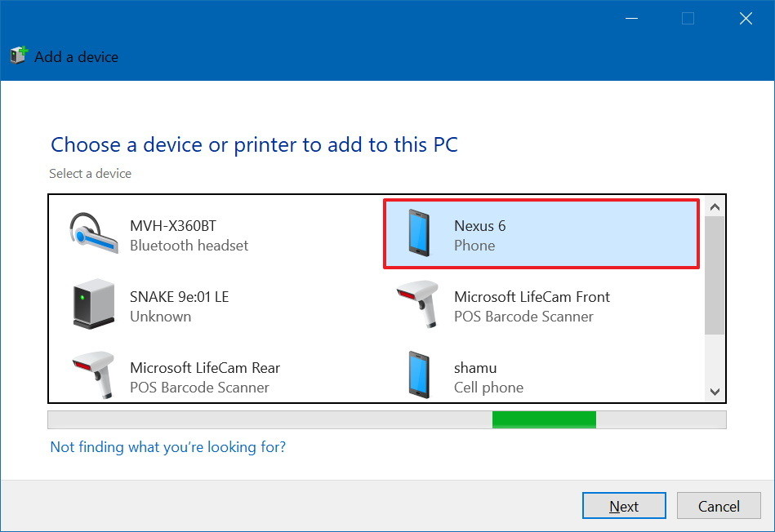This screenshot has width=775, height=532.
Task: Click the device search progress bar
Action: tap(388, 422)
